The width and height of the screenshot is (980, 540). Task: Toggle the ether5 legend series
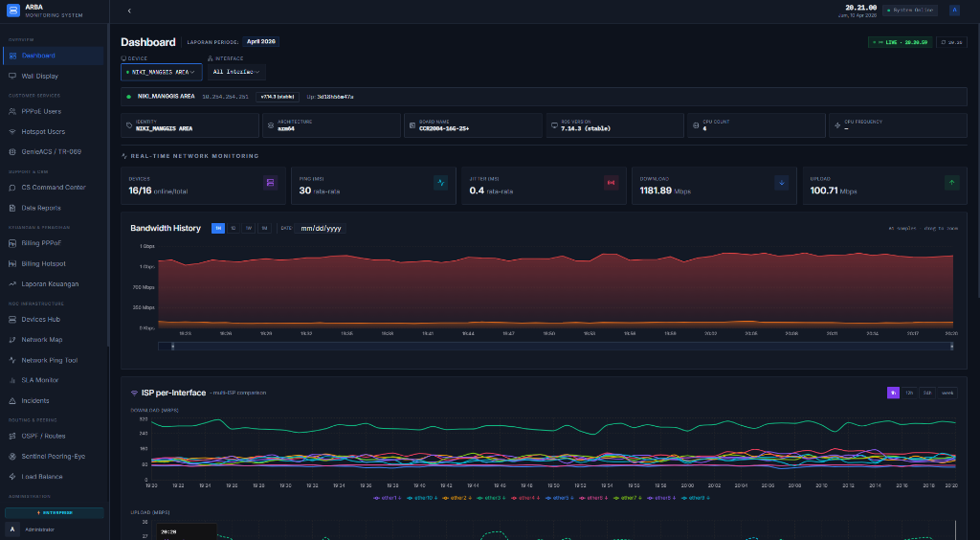pyautogui.click(x=559, y=498)
